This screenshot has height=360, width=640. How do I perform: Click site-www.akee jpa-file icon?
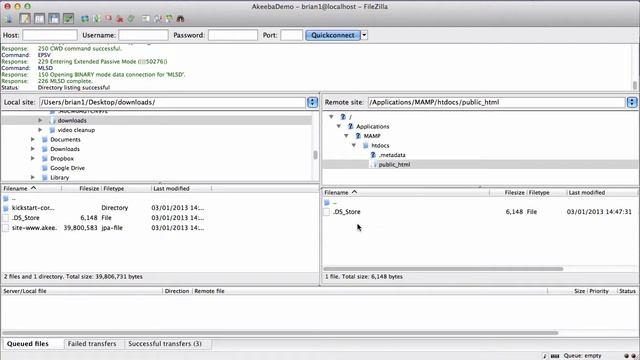pyautogui.click(x=6, y=228)
